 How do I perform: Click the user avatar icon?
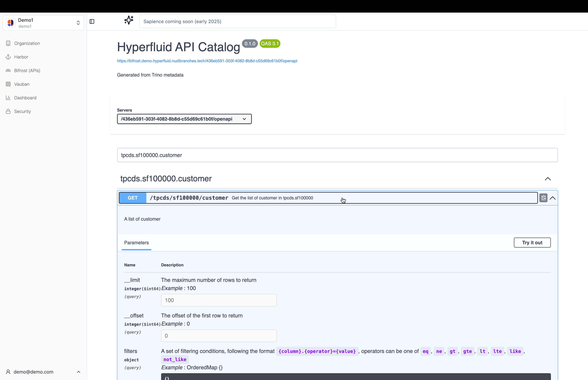coord(8,372)
